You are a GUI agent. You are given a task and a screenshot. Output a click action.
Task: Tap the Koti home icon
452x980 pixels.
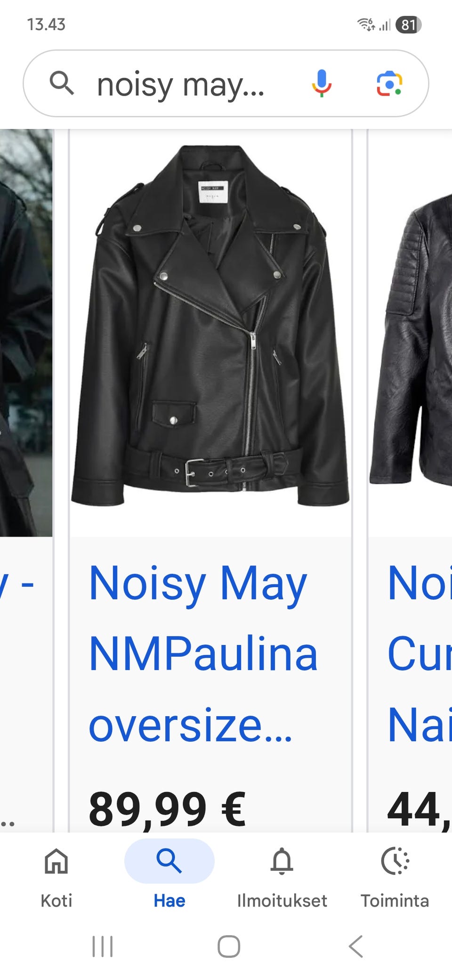click(56, 861)
